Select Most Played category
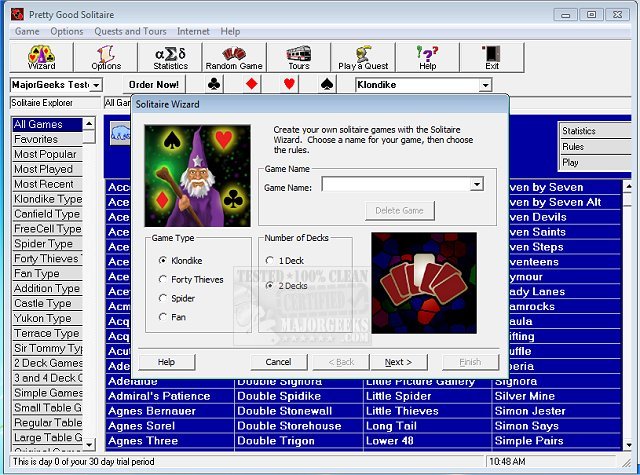Viewport: 640px width, 475px height. (x=47, y=169)
